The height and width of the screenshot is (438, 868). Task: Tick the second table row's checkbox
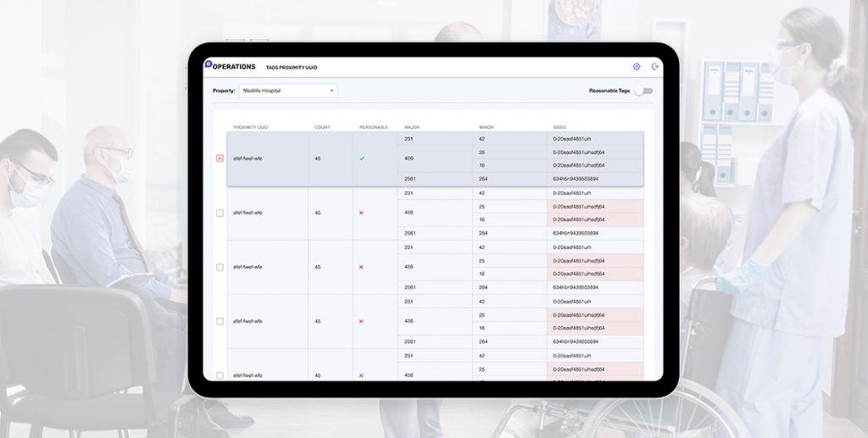coord(220,213)
